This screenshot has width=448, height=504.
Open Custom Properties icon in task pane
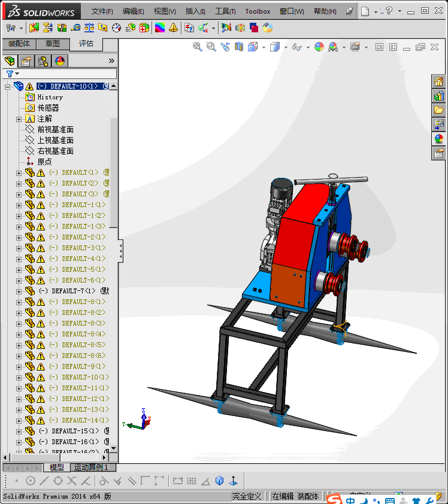click(439, 153)
